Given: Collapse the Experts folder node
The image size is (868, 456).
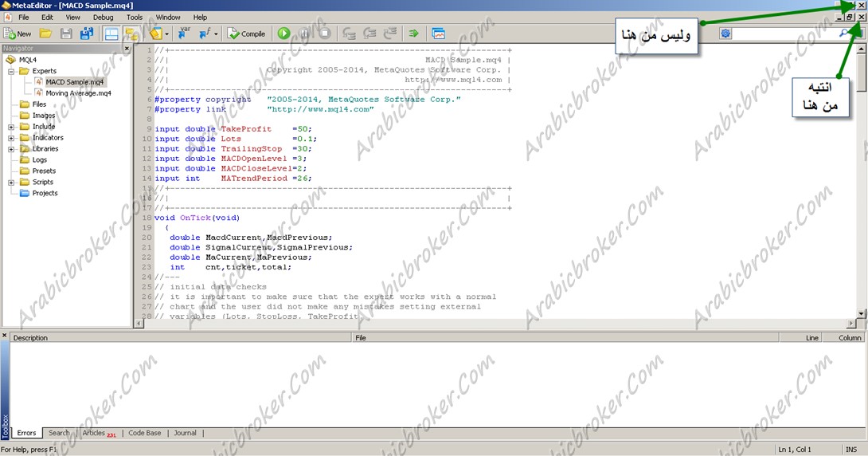Looking at the screenshot, I should click(11, 72).
